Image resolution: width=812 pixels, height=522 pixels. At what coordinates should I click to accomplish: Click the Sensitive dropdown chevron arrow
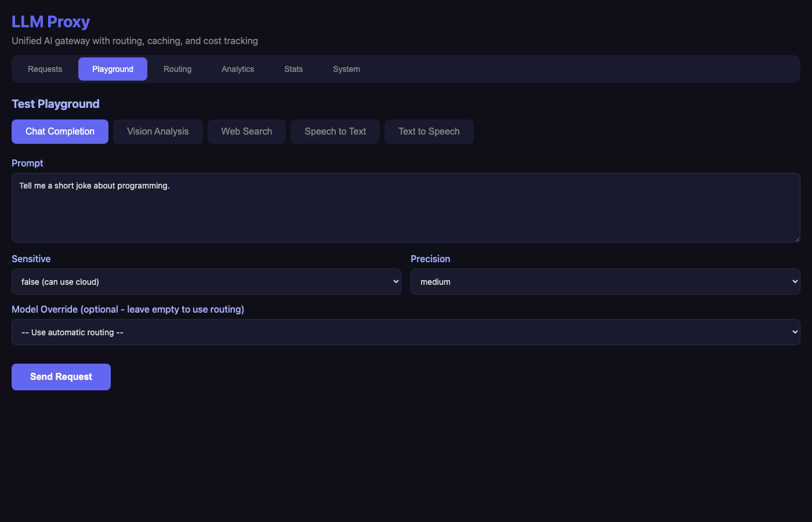(x=396, y=282)
